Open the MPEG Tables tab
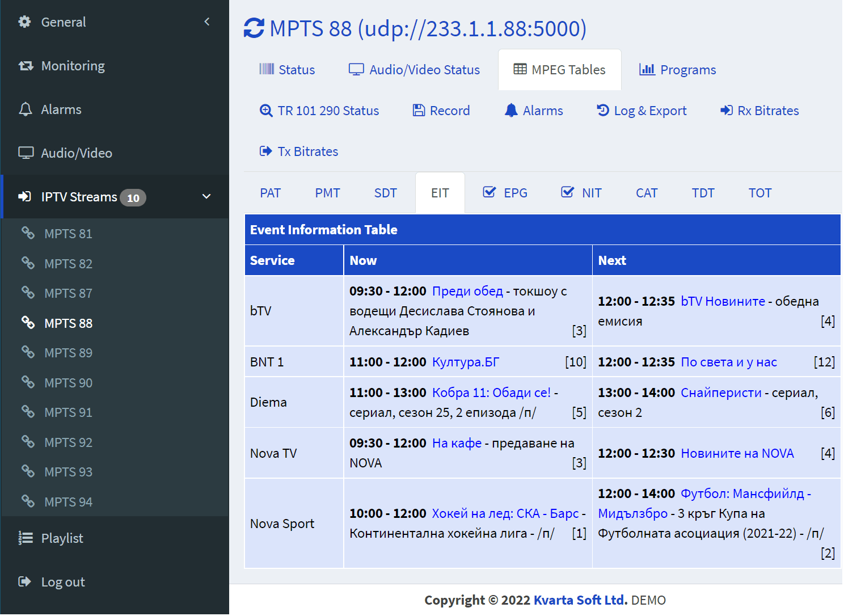 tap(560, 70)
